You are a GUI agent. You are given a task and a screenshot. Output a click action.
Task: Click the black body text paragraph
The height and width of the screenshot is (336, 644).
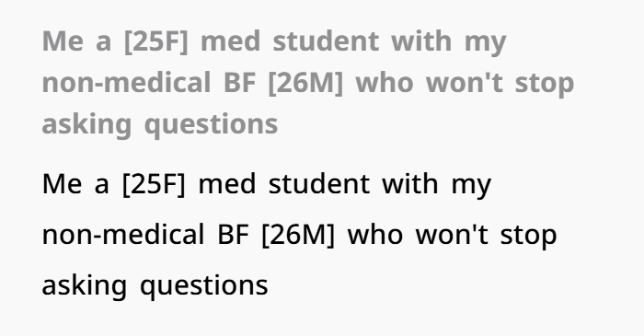(x=299, y=235)
